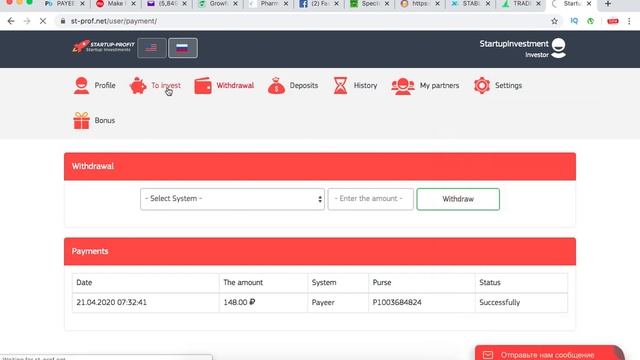
Task: Open the Withdrawal menu link
Action: coord(235,86)
